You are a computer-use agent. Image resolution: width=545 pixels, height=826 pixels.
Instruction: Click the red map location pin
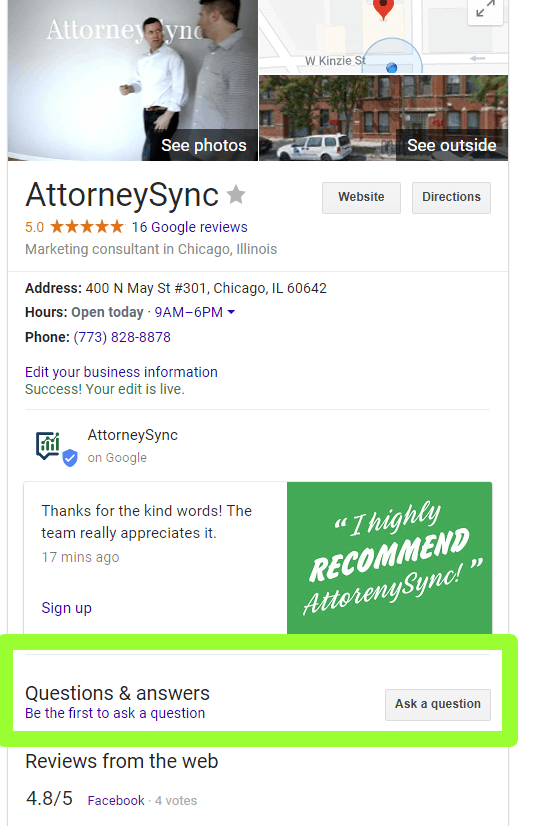click(383, 8)
